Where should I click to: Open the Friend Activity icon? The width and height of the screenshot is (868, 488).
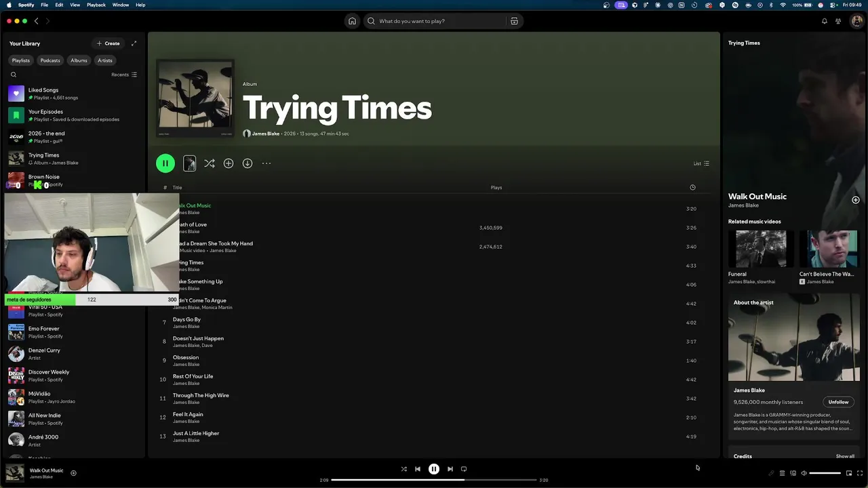pyautogui.click(x=838, y=21)
